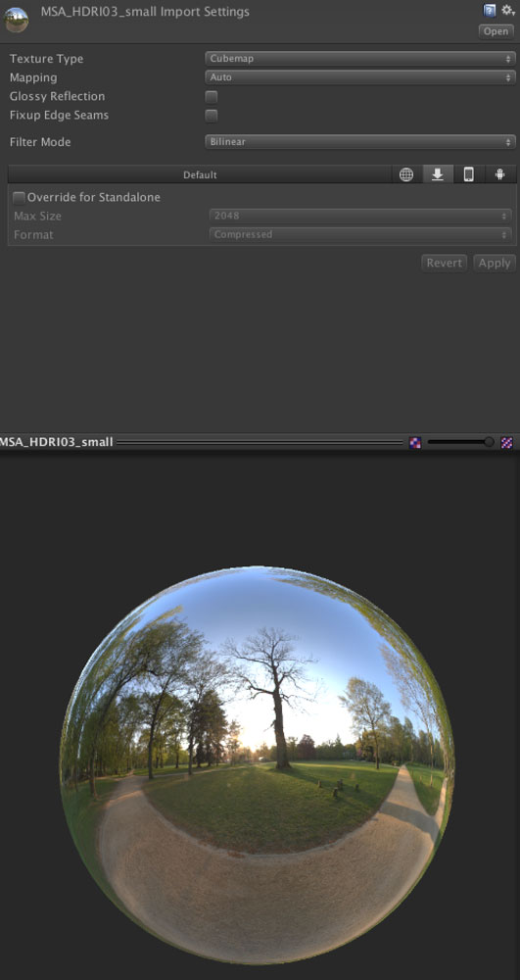Click the Open button
The height and width of the screenshot is (980, 520).
[x=496, y=31]
